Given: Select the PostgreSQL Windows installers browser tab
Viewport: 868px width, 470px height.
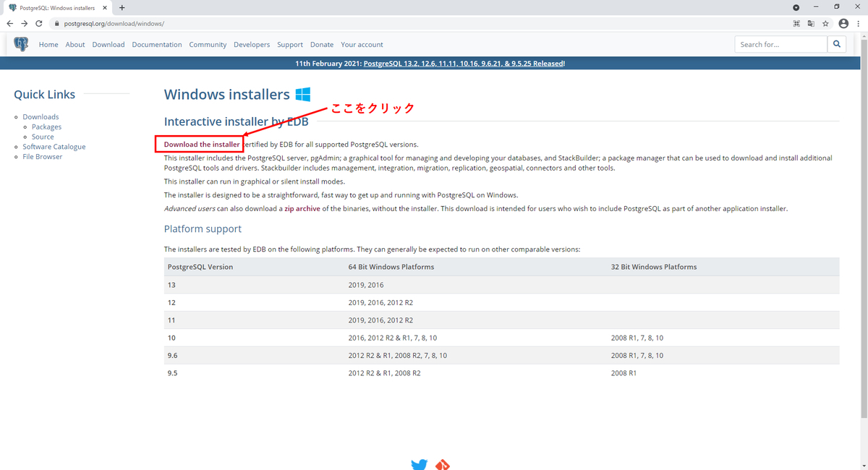Looking at the screenshot, I should point(58,7).
